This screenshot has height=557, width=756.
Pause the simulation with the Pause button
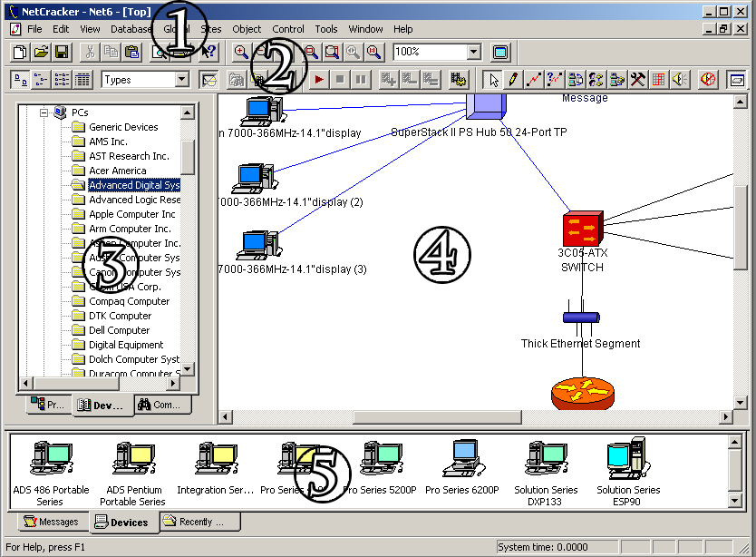360,79
